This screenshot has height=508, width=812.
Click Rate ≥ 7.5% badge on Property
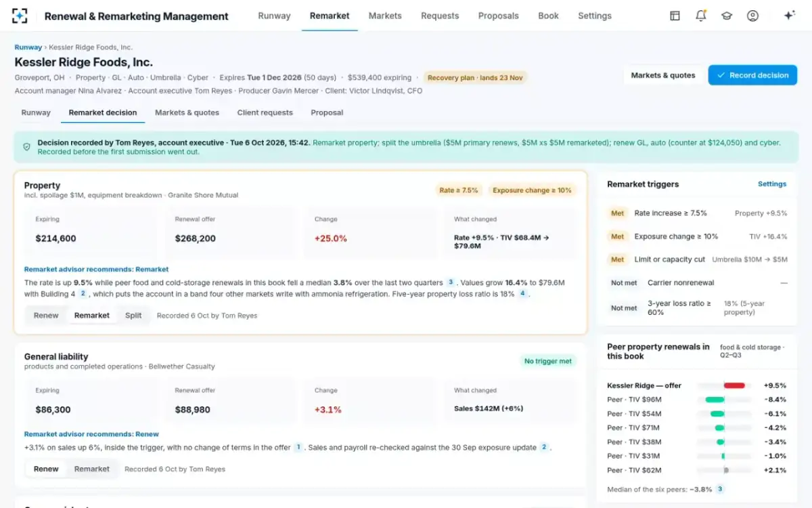pos(459,190)
